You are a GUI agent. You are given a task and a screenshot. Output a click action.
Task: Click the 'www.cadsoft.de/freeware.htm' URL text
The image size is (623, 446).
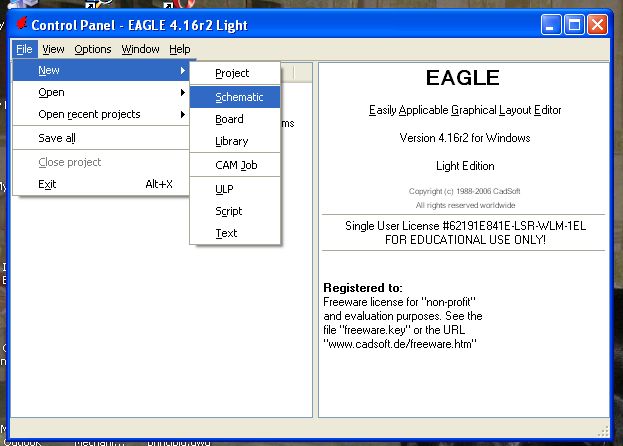[x=400, y=344]
